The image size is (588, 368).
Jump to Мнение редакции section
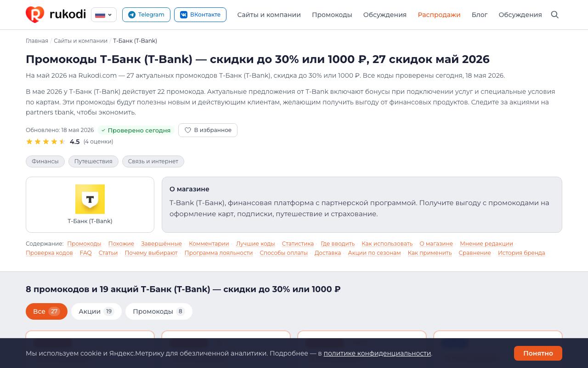click(486, 244)
